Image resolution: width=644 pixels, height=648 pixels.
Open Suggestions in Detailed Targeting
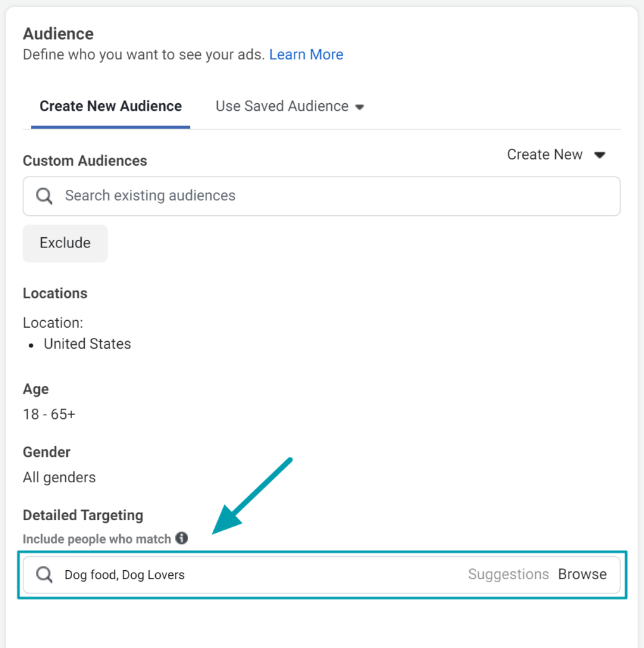pos(508,575)
